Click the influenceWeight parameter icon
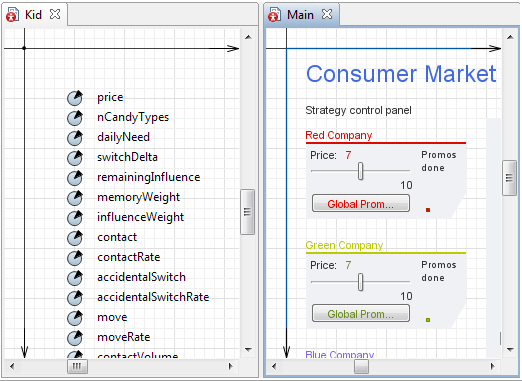 (75, 218)
